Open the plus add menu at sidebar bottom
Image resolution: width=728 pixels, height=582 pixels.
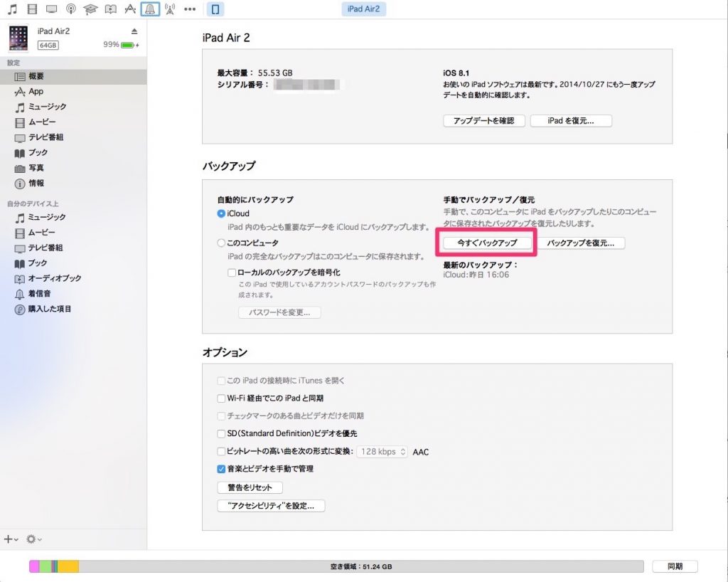coord(11,539)
